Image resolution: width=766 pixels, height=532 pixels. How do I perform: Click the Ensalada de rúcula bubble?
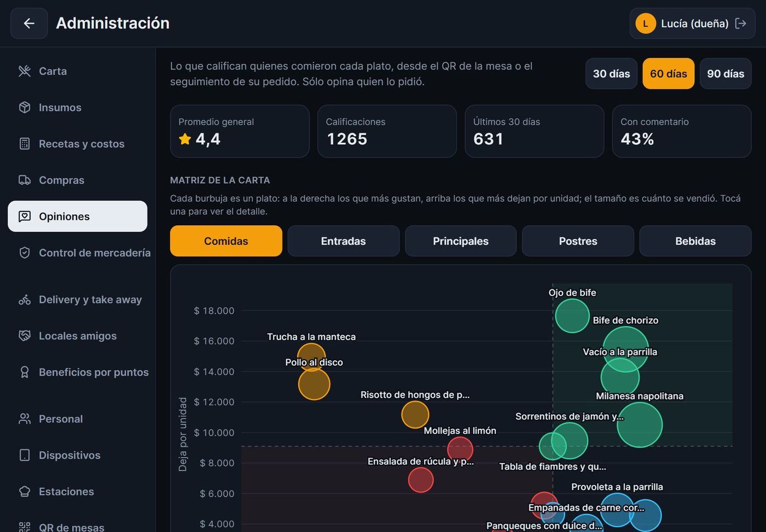(421, 480)
